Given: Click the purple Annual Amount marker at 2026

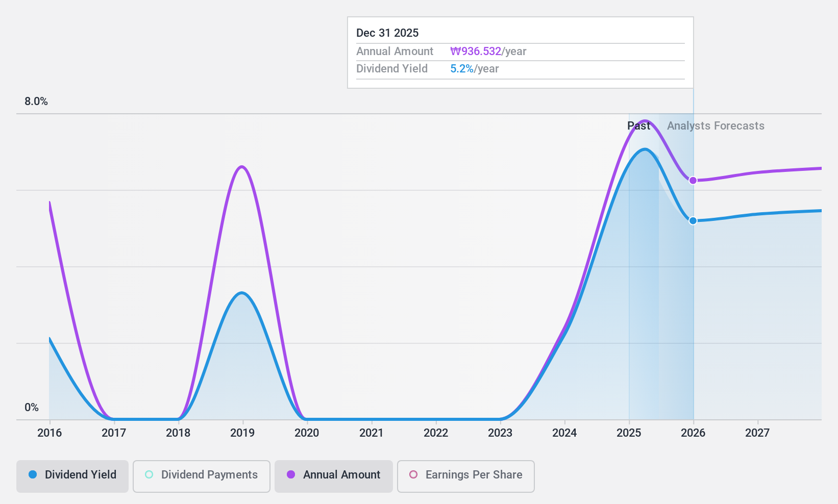Looking at the screenshot, I should [693, 180].
